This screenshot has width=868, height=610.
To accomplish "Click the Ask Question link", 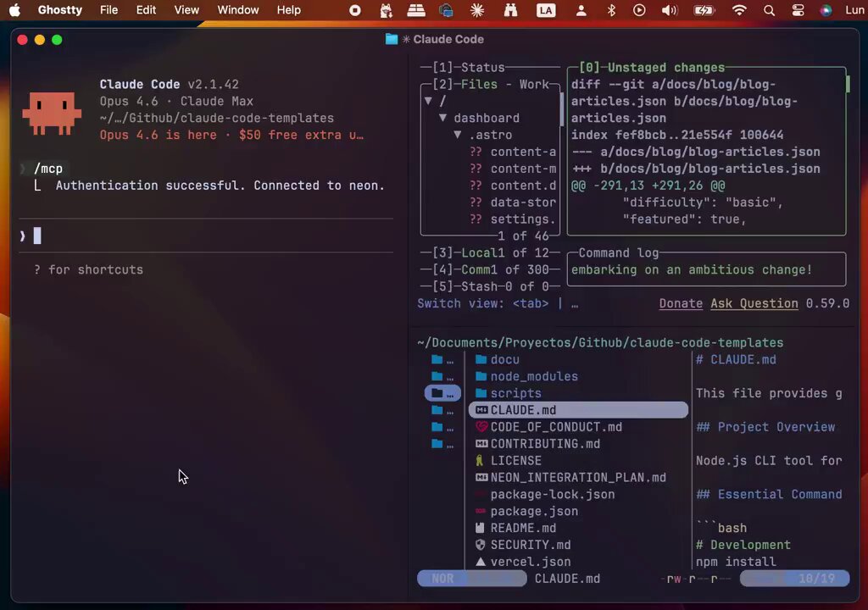I will click(x=754, y=303).
